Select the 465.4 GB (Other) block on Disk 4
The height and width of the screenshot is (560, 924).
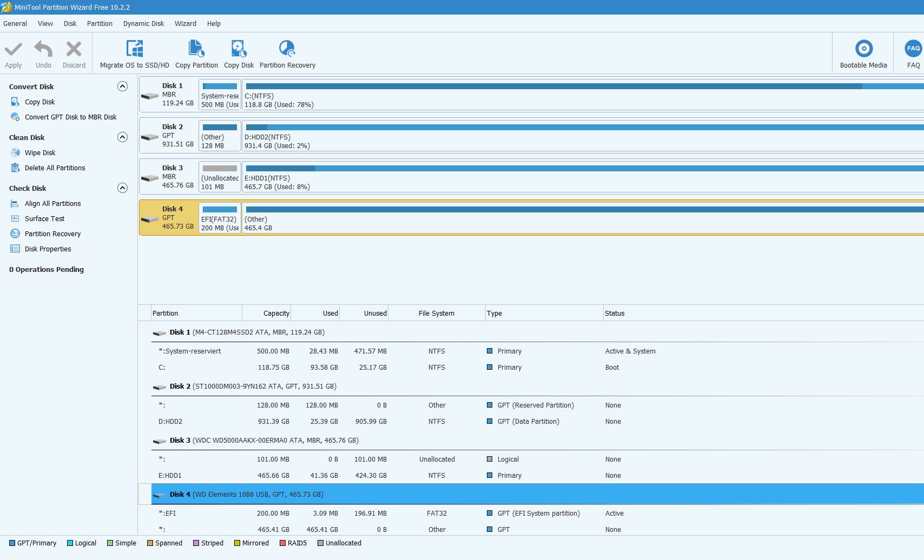click(583, 218)
